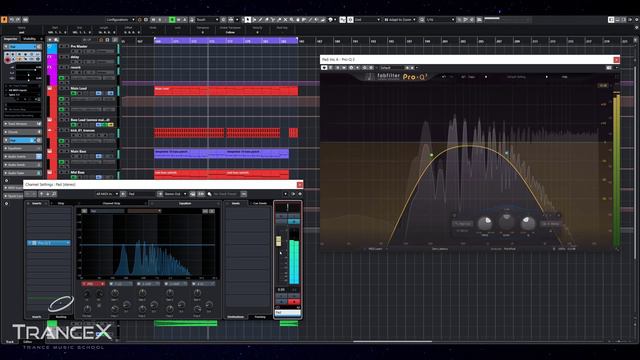Image resolution: width=640 pixels, height=360 pixels.
Task: Select the Range Selection tool beside the arrow tool
Action: coord(254,20)
